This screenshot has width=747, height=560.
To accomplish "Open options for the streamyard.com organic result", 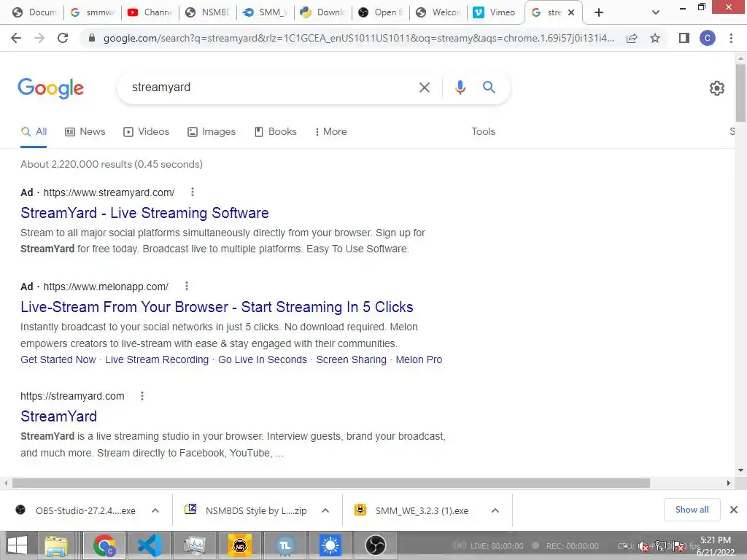I will tap(142, 396).
